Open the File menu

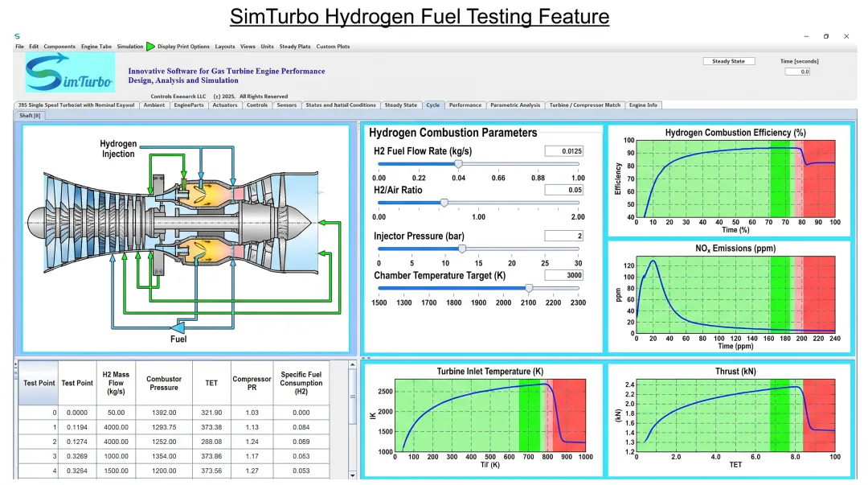(x=19, y=47)
